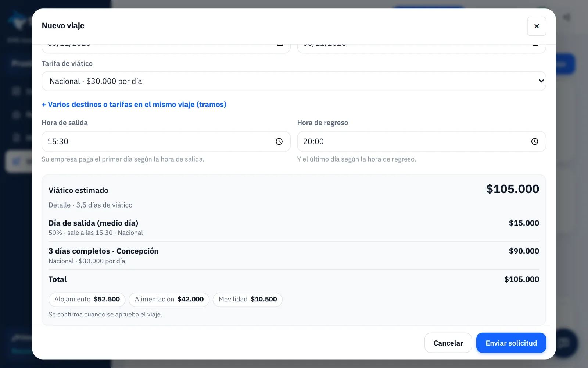Click the $15.000 amount

(x=524, y=223)
